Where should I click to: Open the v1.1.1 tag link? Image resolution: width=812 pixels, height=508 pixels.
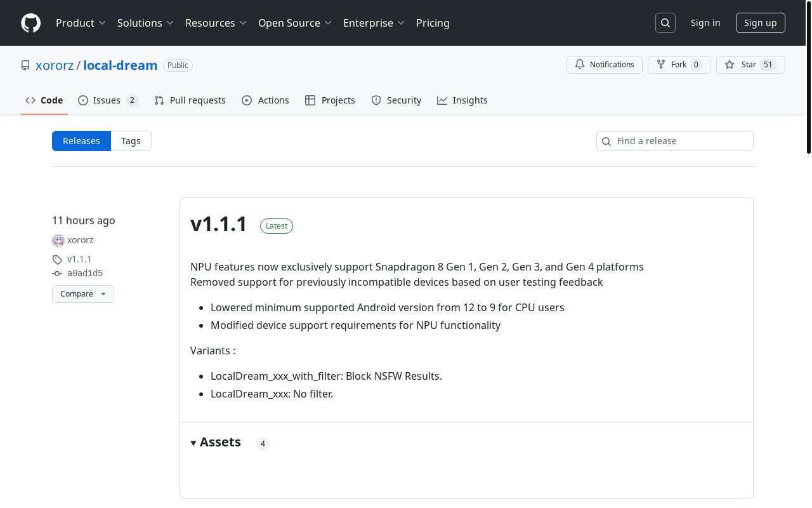[79, 259]
